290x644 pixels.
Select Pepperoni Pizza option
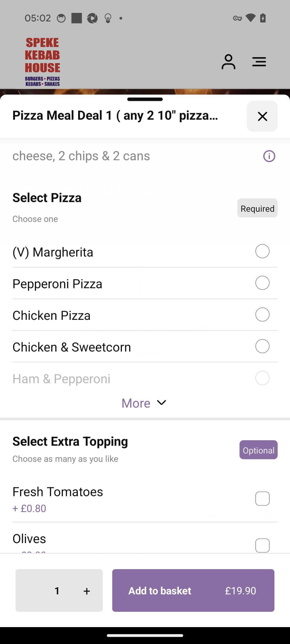click(145, 283)
